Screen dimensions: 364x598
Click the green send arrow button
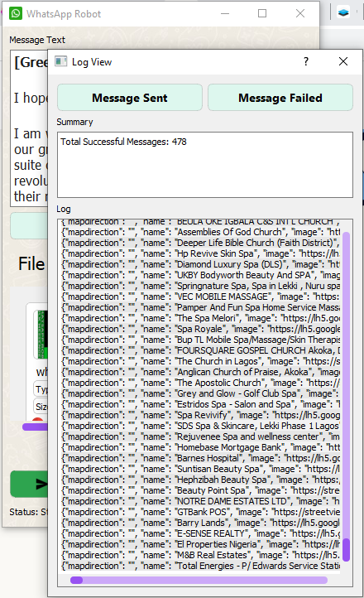pyautogui.click(x=30, y=484)
